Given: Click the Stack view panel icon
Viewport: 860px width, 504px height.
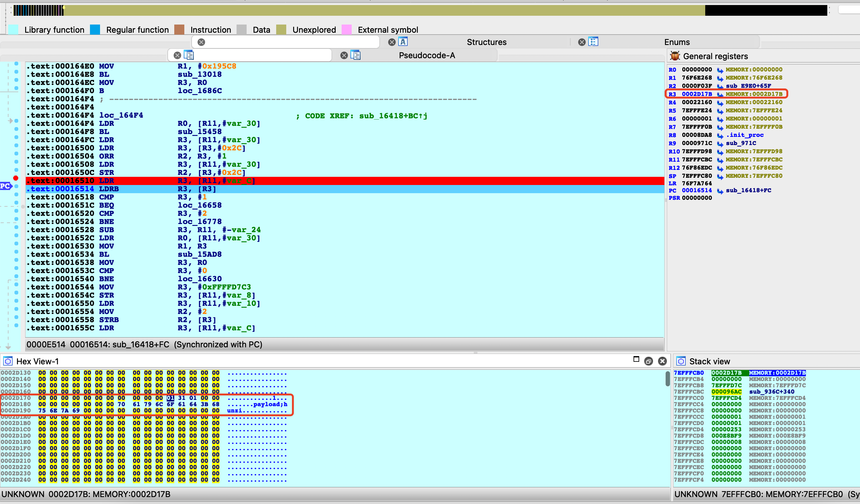Looking at the screenshot, I should pyautogui.click(x=681, y=361).
